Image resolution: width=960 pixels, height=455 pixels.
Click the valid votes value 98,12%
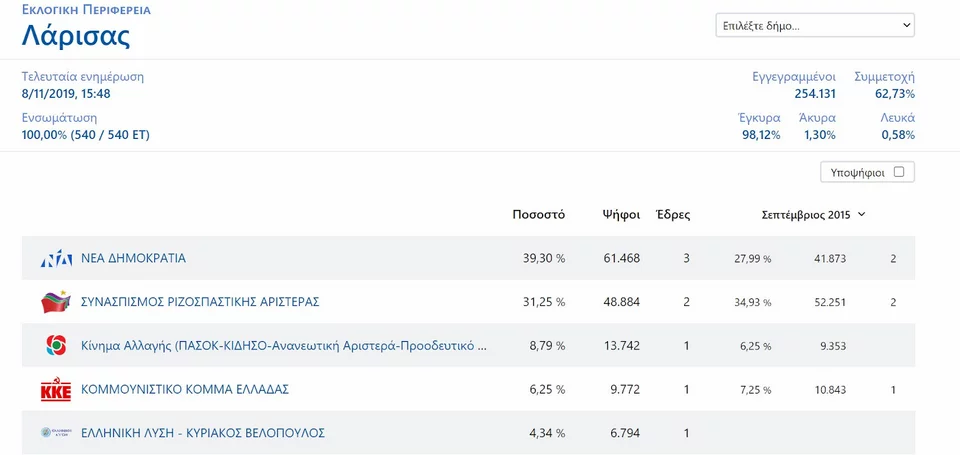[761, 135]
